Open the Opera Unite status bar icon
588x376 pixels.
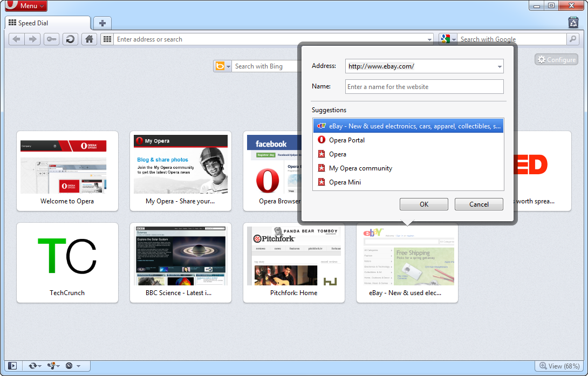(52, 366)
